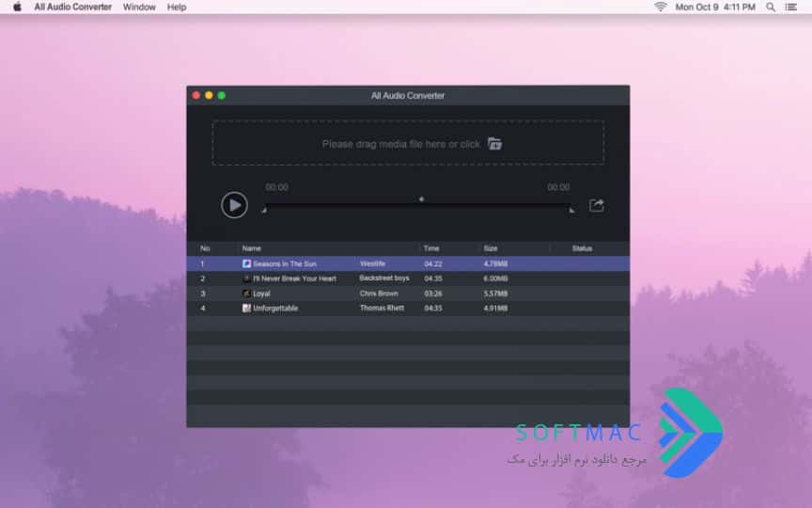The width and height of the screenshot is (812, 508).
Task: Sort by the Size column header
Action: [x=491, y=248]
